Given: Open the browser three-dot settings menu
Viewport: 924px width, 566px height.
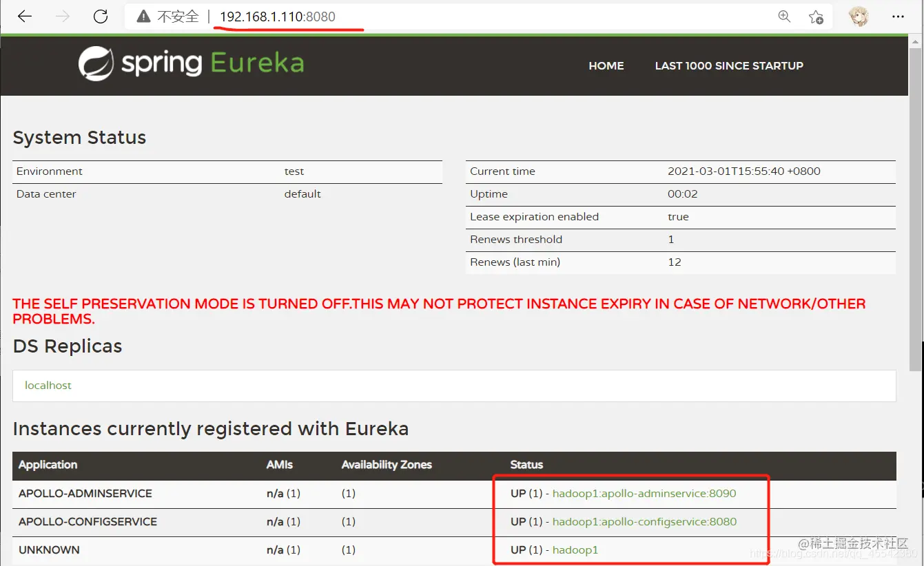Looking at the screenshot, I should tap(898, 17).
